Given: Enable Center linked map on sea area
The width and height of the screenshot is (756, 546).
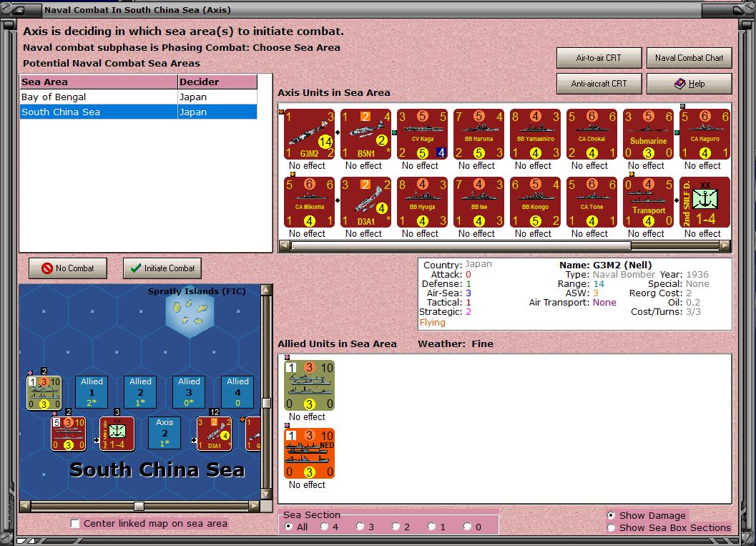Looking at the screenshot, I should 74,523.
